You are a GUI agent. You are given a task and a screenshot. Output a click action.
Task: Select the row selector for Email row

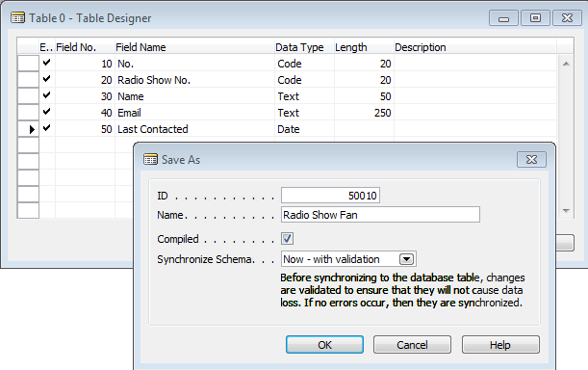(x=28, y=113)
